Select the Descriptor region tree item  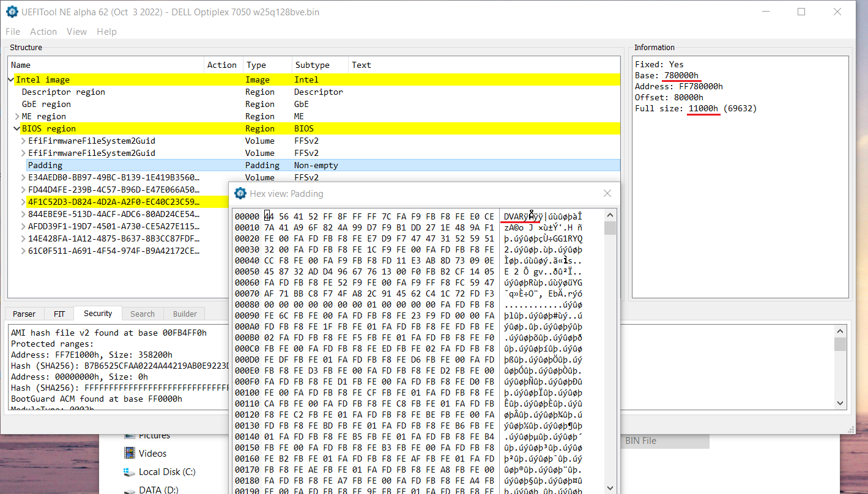click(x=64, y=92)
